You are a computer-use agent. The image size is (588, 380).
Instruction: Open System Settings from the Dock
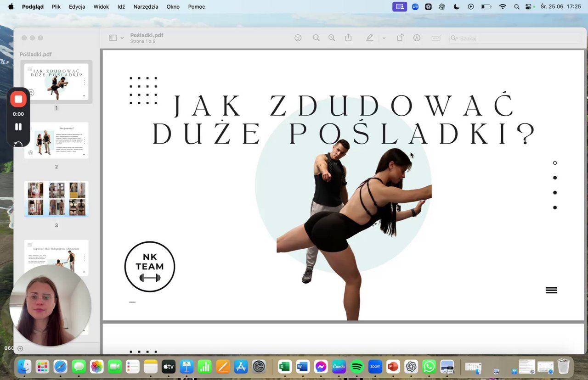[259, 366]
